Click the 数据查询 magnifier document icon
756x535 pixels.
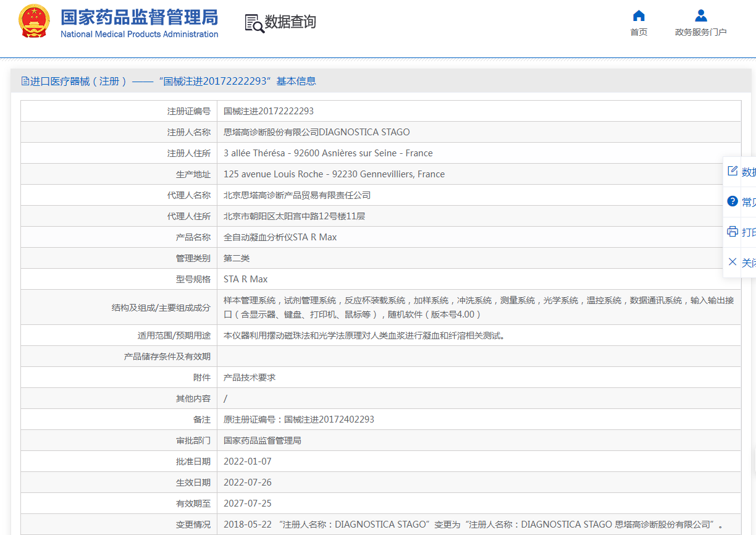pos(254,23)
